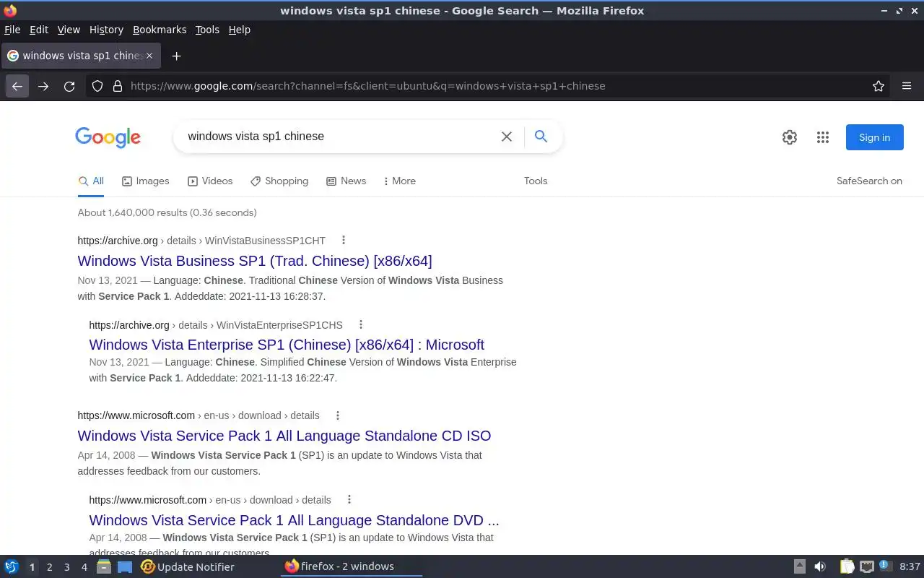Viewport: 924px width, 578px height.
Task: Open Update Notifier from taskbar
Action: (x=188, y=567)
